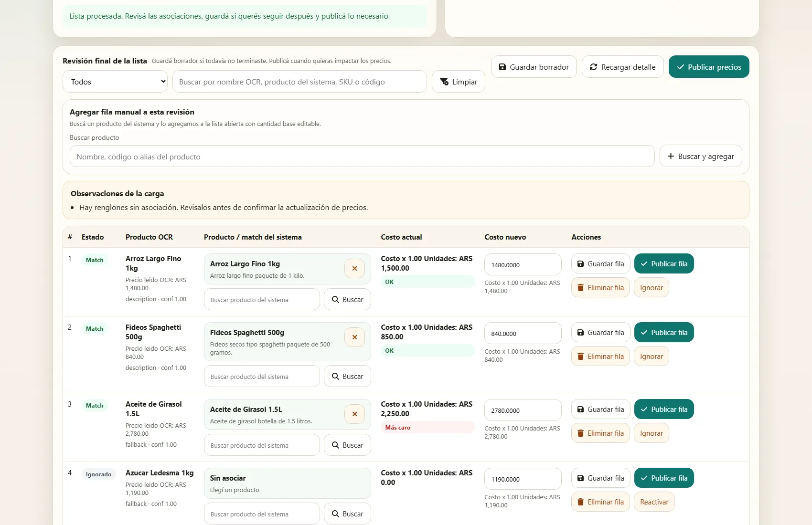Search system product for Azucar row
This screenshot has width=812, height=525.
[x=348, y=514]
